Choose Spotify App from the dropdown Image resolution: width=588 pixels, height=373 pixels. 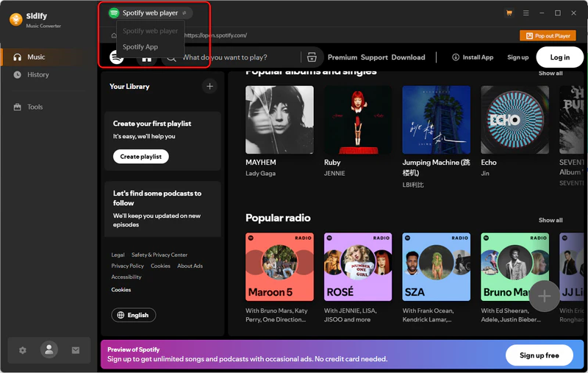pos(140,47)
